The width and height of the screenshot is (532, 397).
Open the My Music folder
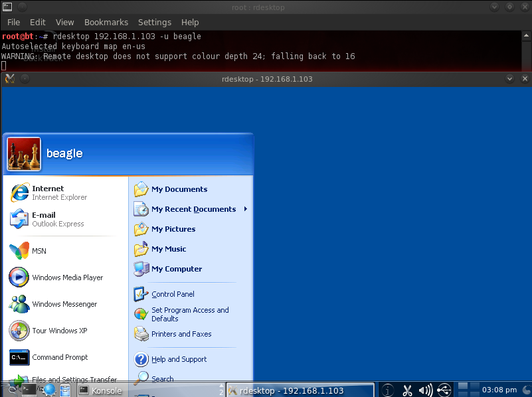[160, 249]
